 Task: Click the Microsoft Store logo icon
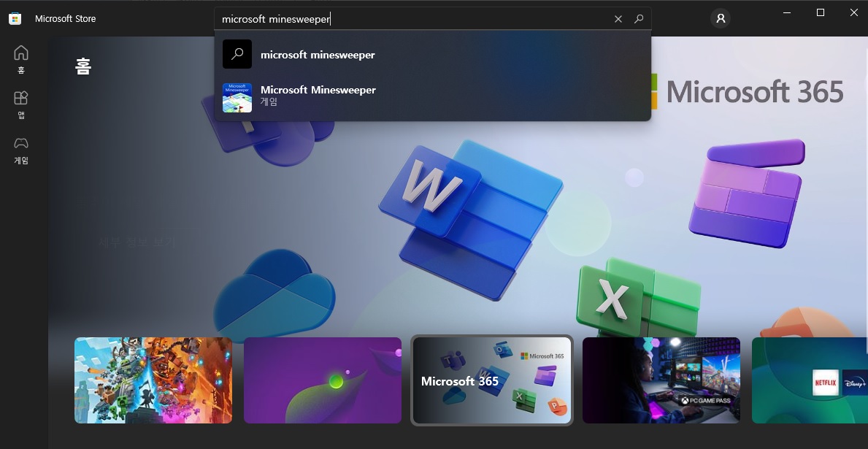15,18
